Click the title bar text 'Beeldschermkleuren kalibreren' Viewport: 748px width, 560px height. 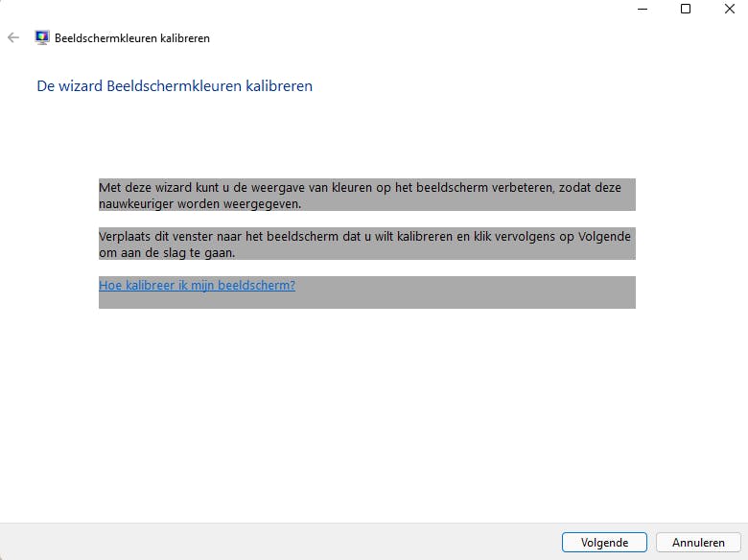tap(132, 38)
